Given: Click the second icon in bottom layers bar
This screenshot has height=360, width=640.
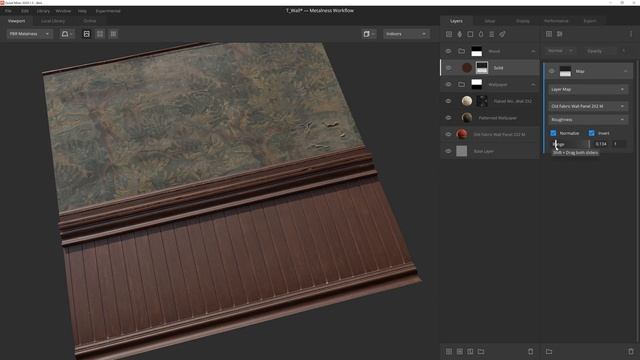Looking at the screenshot, I should pyautogui.click(x=460, y=351).
